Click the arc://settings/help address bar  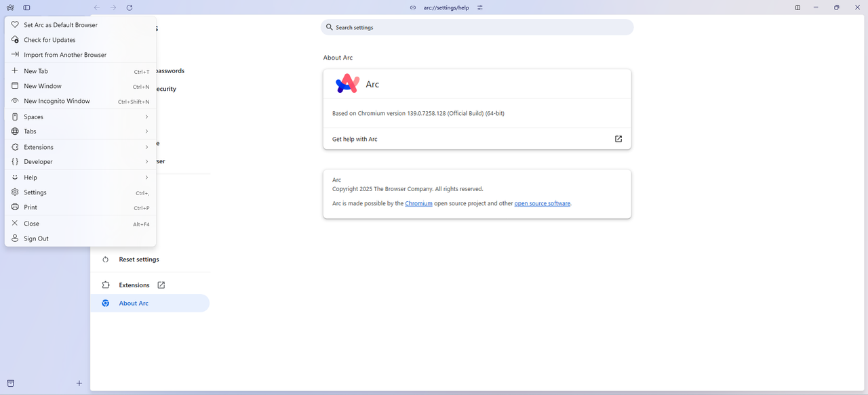[x=446, y=7]
